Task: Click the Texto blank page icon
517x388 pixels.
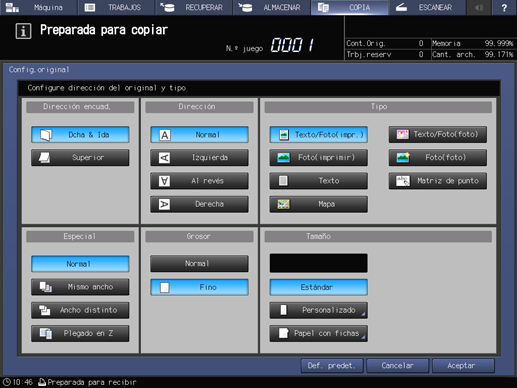Action: 283,181
